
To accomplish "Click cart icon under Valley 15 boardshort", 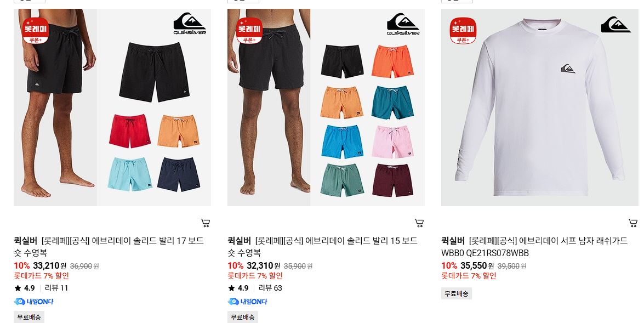I will coord(419,223).
